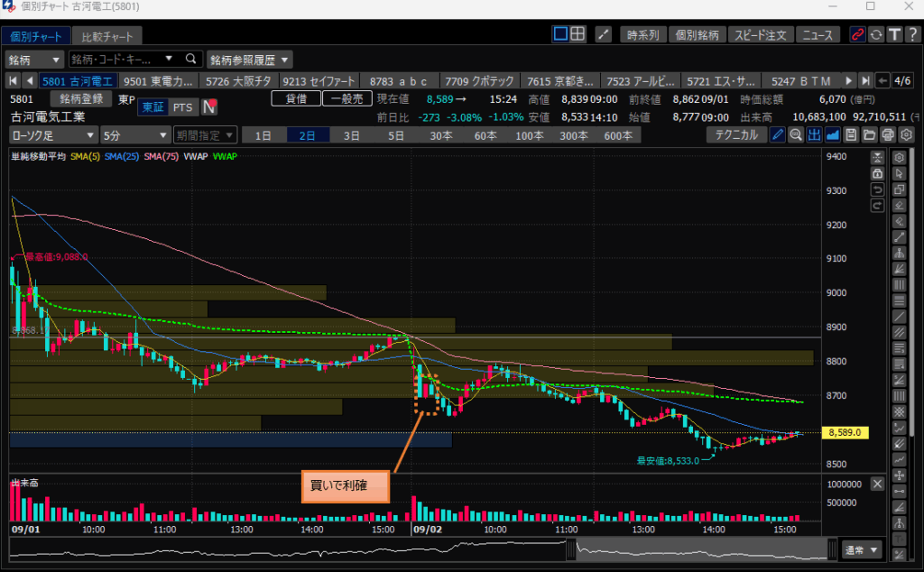Select the 東証 market toggle

coord(152,107)
